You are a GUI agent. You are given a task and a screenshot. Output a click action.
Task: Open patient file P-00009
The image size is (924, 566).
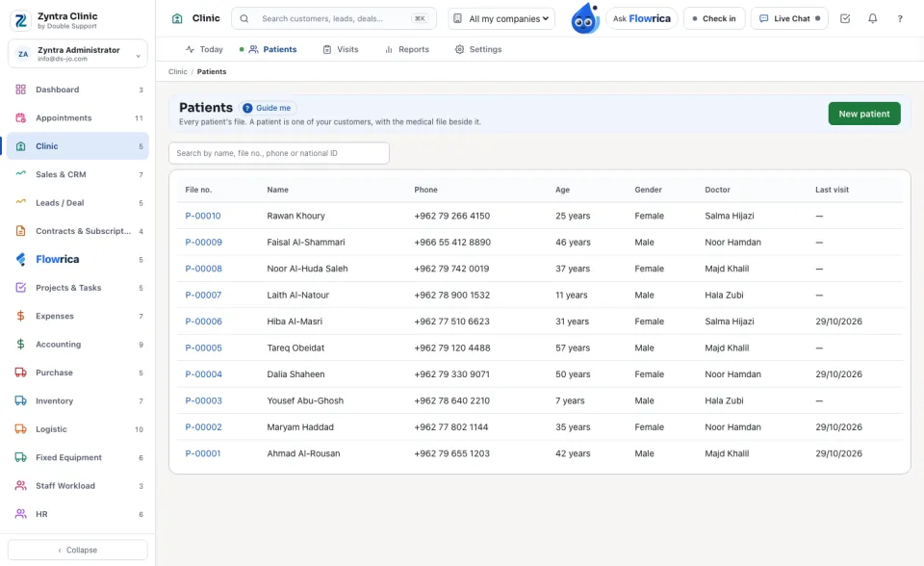pos(203,243)
